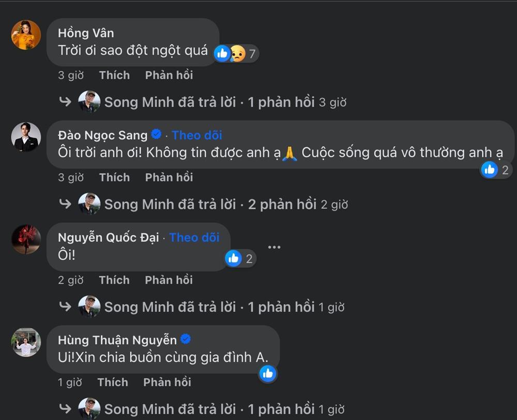Click the thumbs-up reaction icon on Đào Ngọc Sang's comment
This screenshot has height=420, width=517.
click(488, 169)
